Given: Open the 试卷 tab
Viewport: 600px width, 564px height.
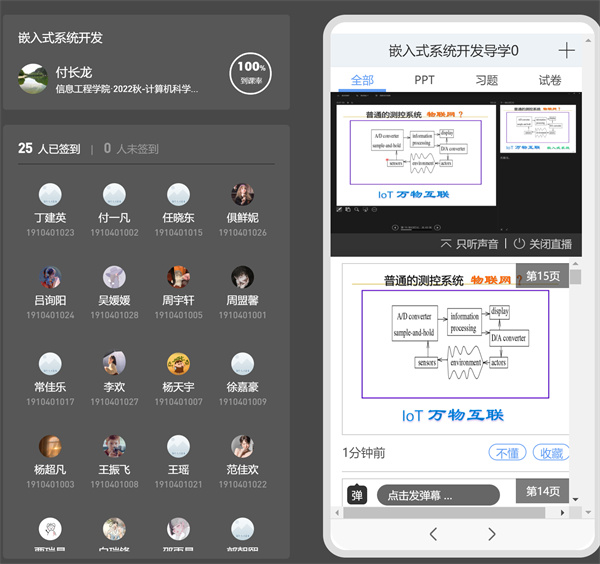Looking at the screenshot, I should tap(550, 80).
